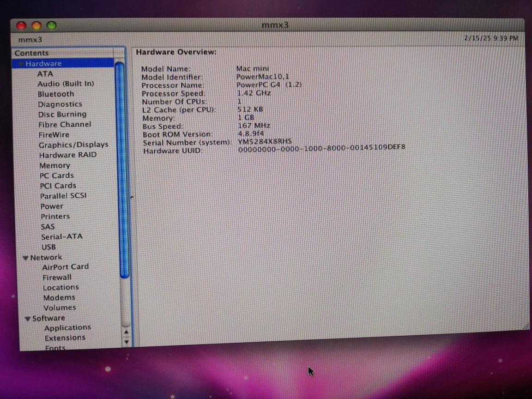Show the Printers entry
The image size is (532, 399).
tap(55, 217)
